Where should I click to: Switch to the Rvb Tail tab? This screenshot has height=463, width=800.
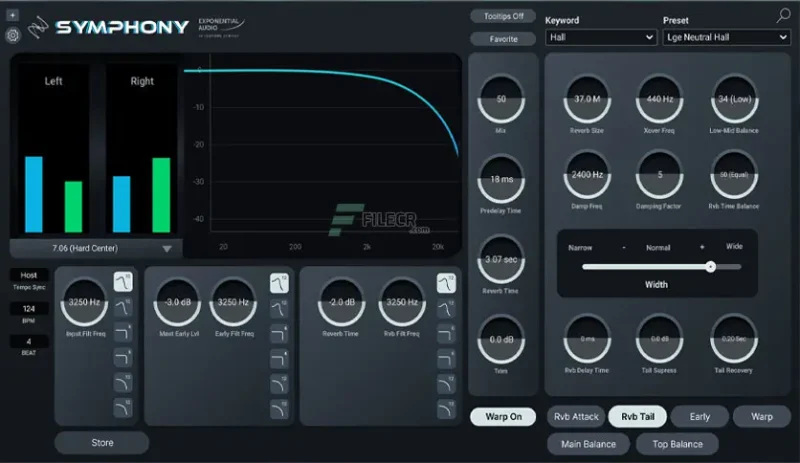638,417
